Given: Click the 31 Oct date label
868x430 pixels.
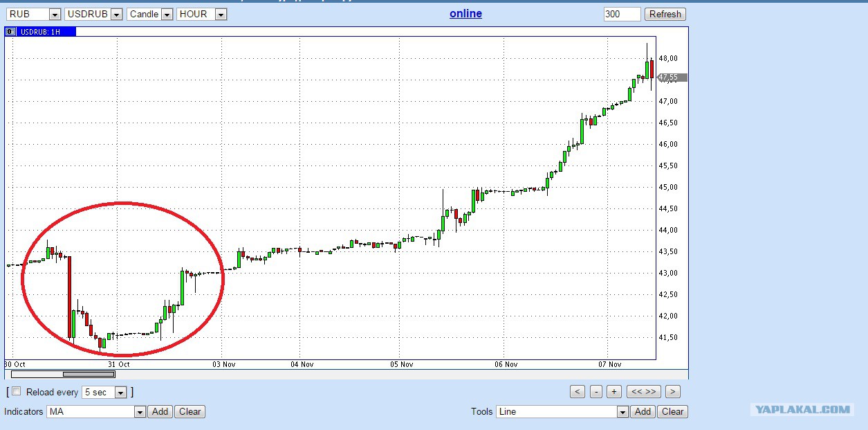Looking at the screenshot, I should pyautogui.click(x=118, y=364).
